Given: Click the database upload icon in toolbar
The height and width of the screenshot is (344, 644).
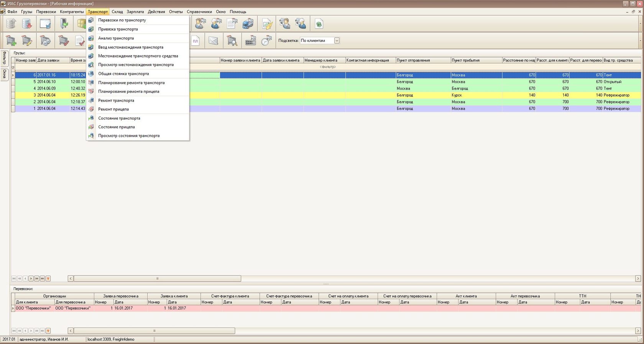Looking at the screenshot, I should 11,24.
